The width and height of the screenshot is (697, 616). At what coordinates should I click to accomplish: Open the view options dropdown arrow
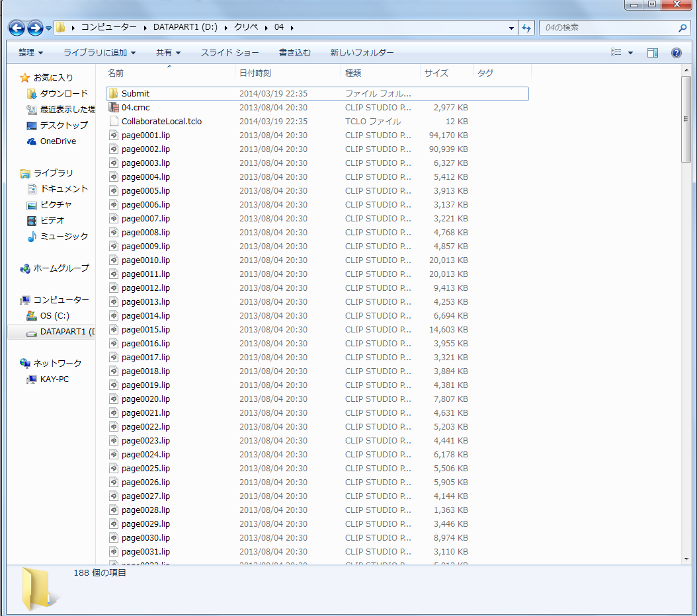pos(630,53)
